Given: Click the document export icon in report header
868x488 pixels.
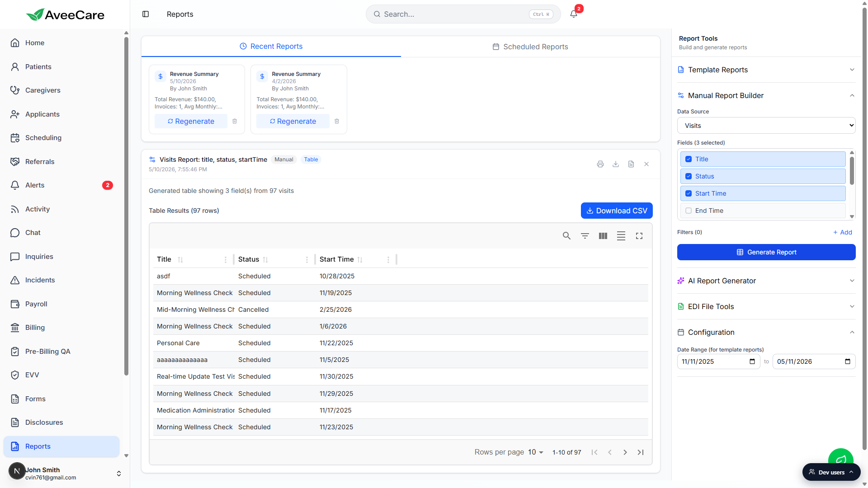Looking at the screenshot, I should (631, 164).
